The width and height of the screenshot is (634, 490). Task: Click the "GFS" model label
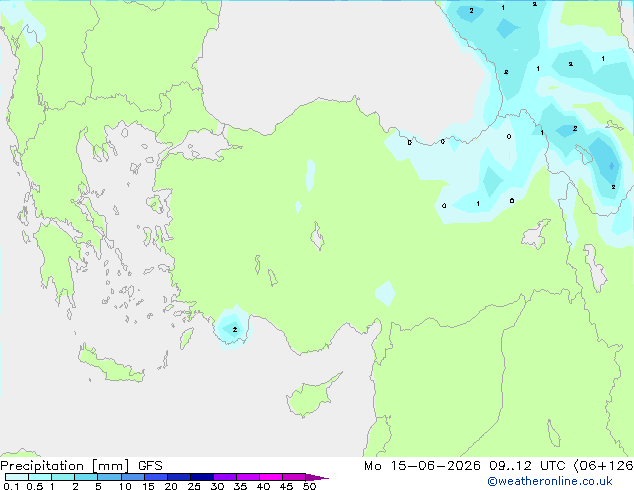point(150,466)
